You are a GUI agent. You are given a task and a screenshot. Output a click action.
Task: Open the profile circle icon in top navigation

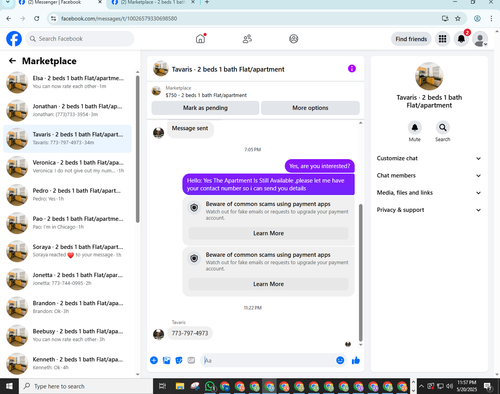[x=293, y=39]
